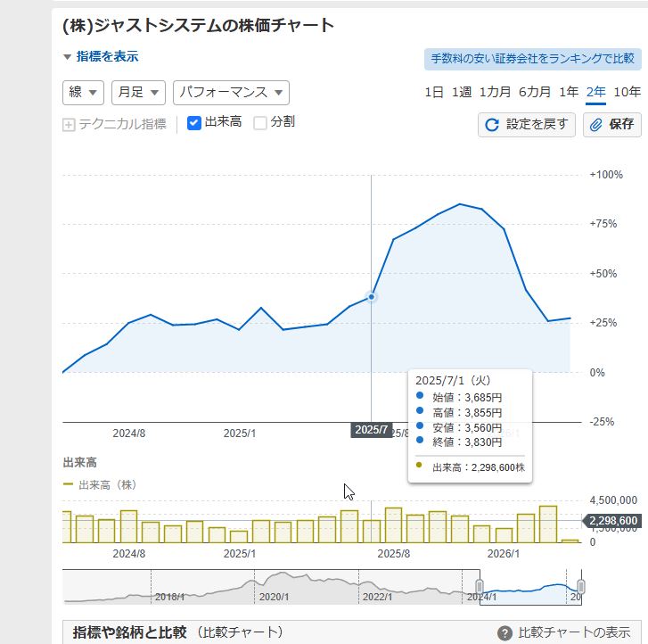
Task: Click the reset icon in 設定を戻す
Action: (491, 125)
